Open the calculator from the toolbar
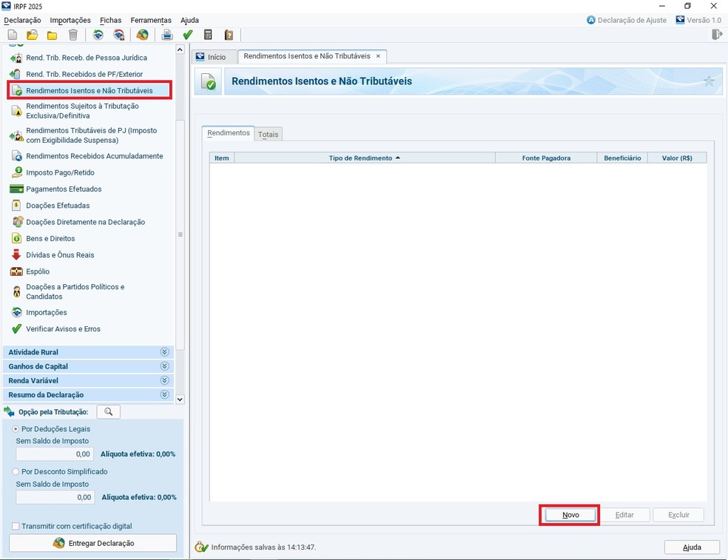 208,35
